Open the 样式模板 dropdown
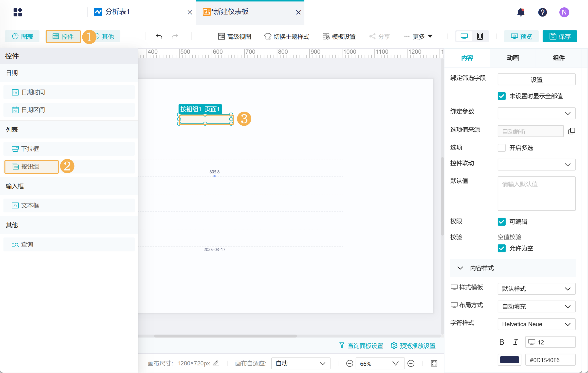The image size is (588, 373). coord(536,289)
